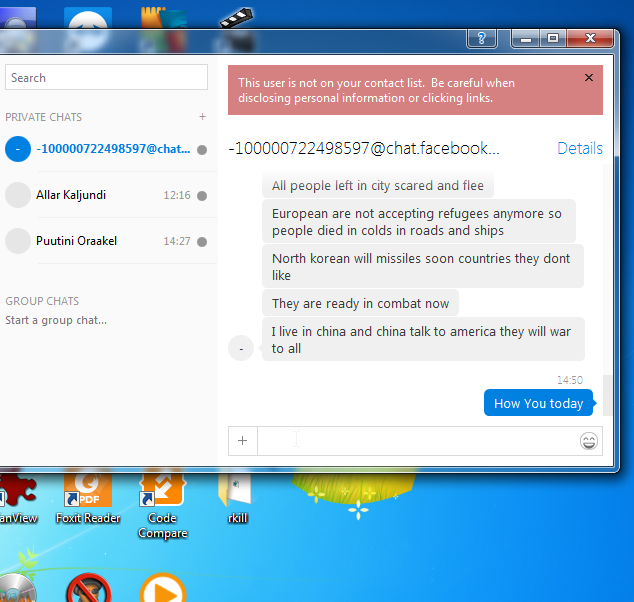Screen dimensions: 634x602
Task: Click the sender avatar beside last received message
Action: click(x=241, y=348)
